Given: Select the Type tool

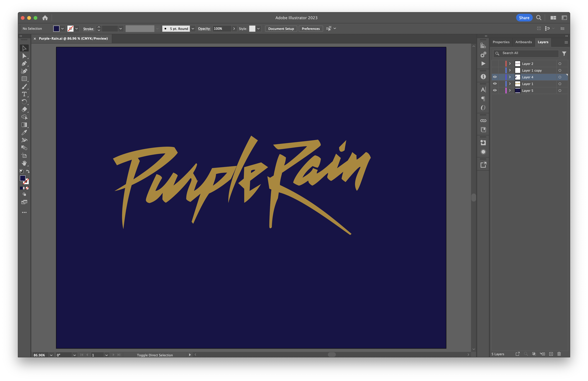Looking at the screenshot, I should point(24,94).
